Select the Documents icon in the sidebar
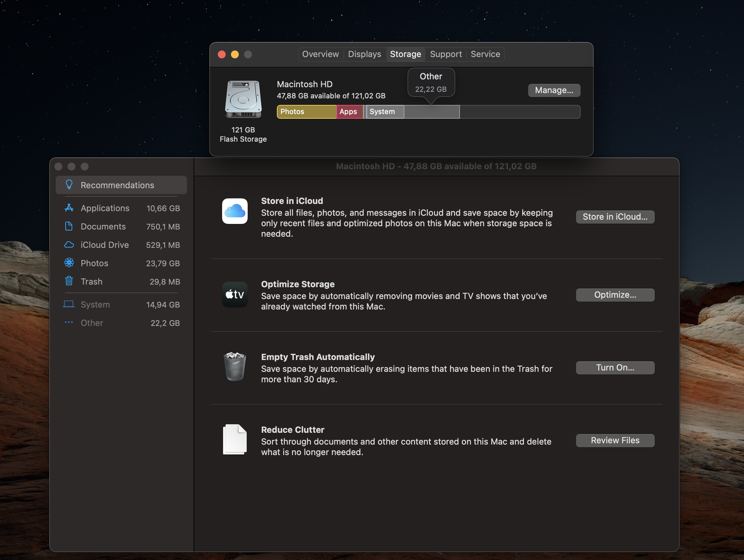The height and width of the screenshot is (560, 744). [x=69, y=226]
